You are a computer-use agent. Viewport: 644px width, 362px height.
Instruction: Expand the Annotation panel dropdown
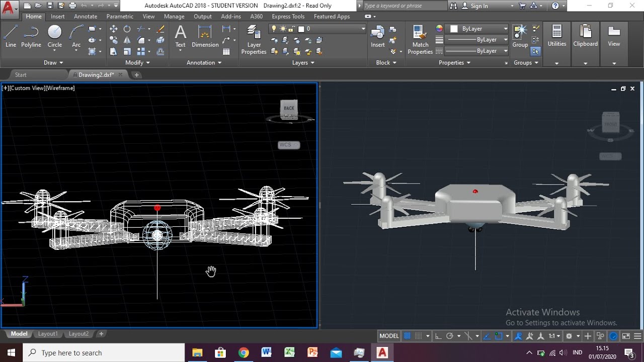204,62
